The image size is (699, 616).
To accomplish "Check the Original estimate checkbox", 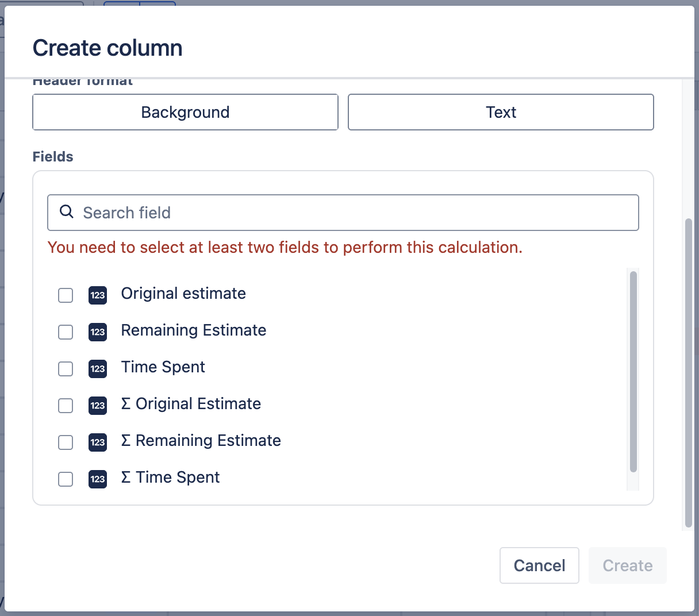I will tap(66, 295).
